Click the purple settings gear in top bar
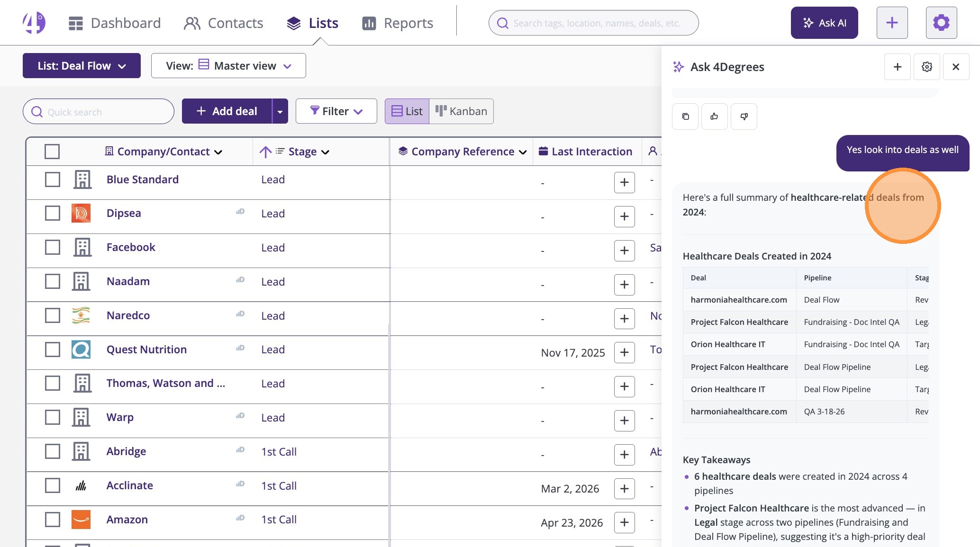This screenshot has width=980, height=547. pyautogui.click(x=941, y=23)
